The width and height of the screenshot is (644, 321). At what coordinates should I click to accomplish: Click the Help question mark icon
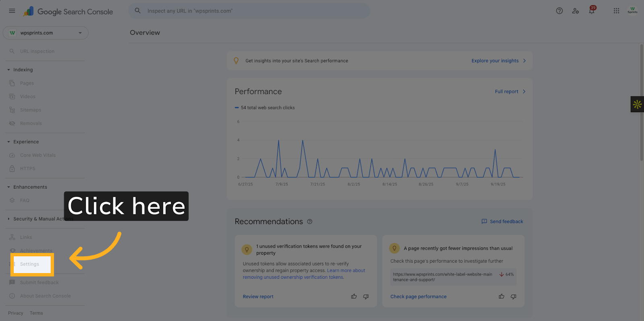click(x=559, y=11)
